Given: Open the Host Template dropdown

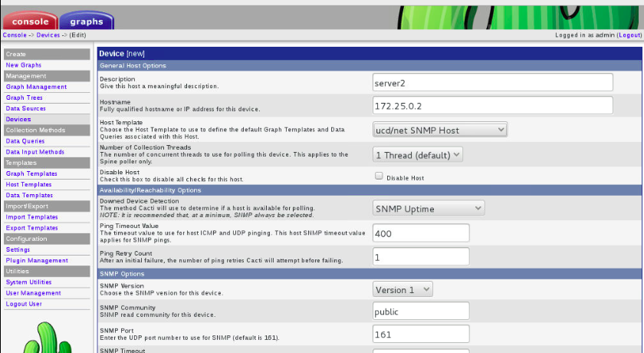Looking at the screenshot, I should 440,130.
